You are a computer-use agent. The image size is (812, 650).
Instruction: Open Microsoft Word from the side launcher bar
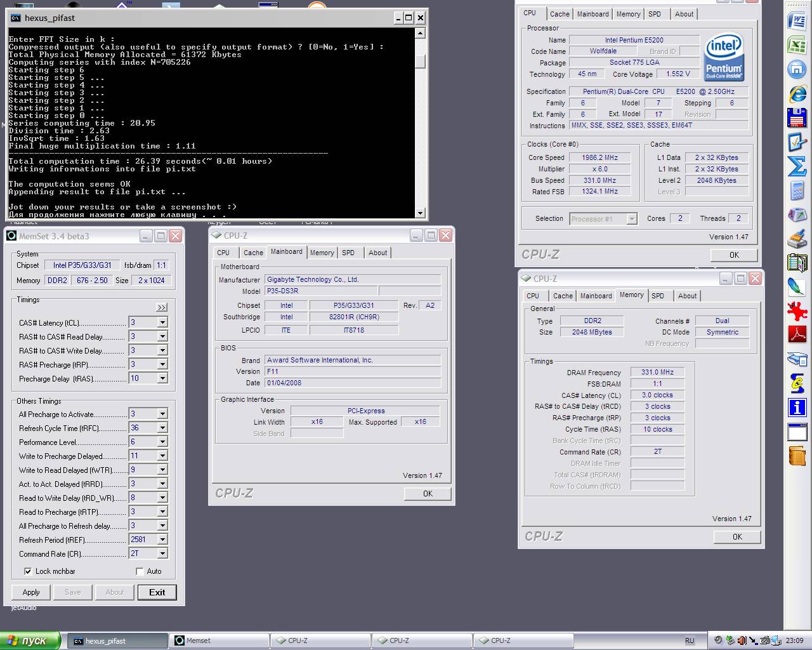(x=797, y=22)
